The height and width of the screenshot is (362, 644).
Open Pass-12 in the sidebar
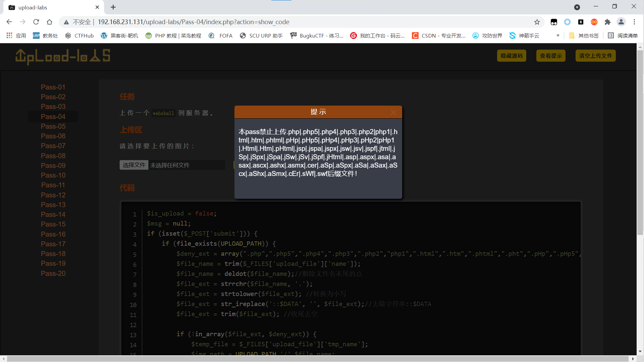(x=53, y=195)
